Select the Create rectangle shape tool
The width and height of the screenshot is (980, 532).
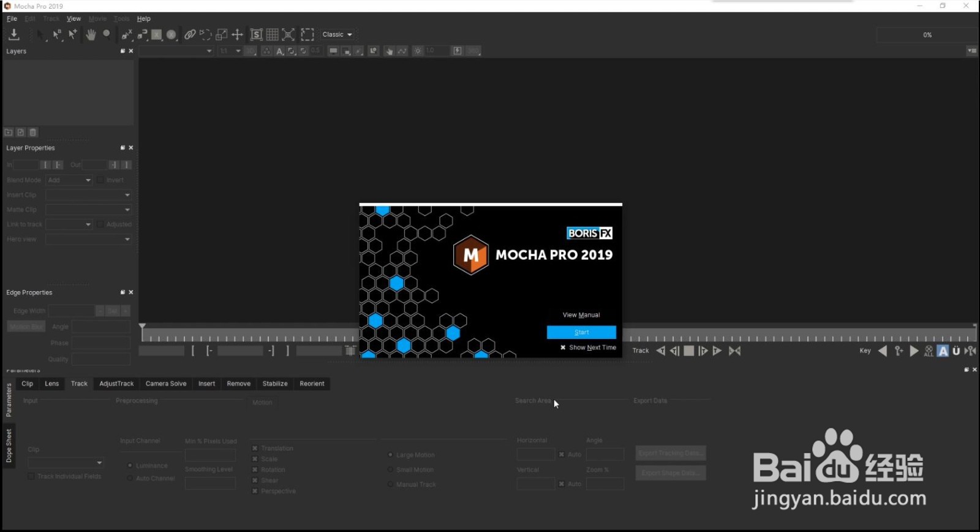click(157, 34)
